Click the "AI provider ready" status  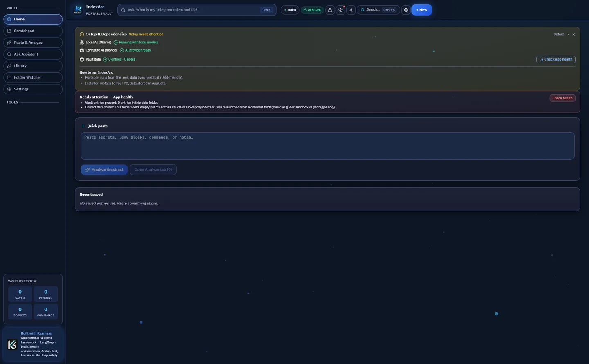(138, 50)
